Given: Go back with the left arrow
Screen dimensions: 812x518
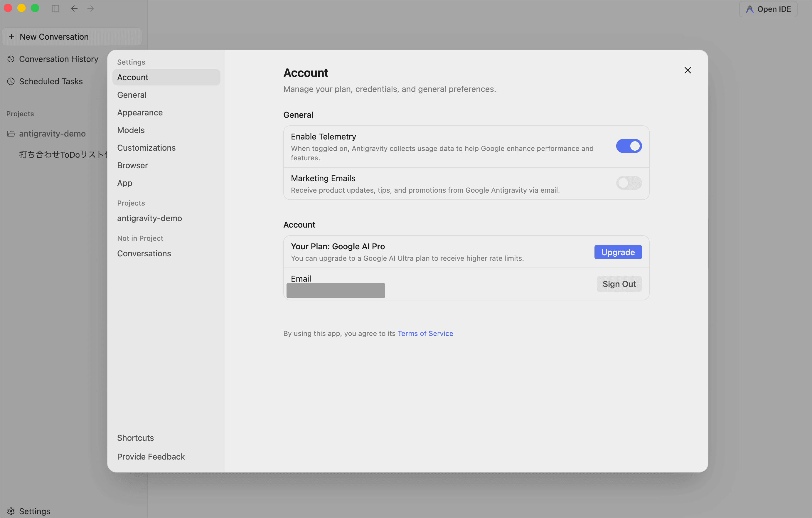Looking at the screenshot, I should click(74, 9).
